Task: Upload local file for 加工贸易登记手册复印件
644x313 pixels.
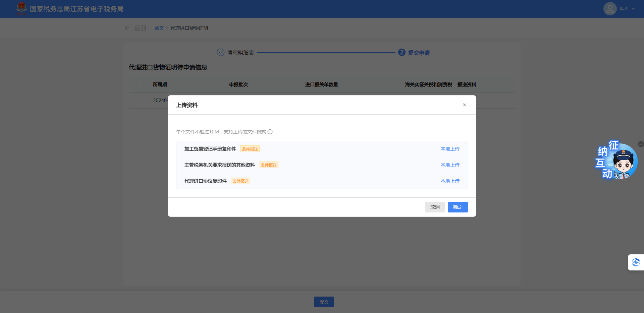Action: click(450, 149)
